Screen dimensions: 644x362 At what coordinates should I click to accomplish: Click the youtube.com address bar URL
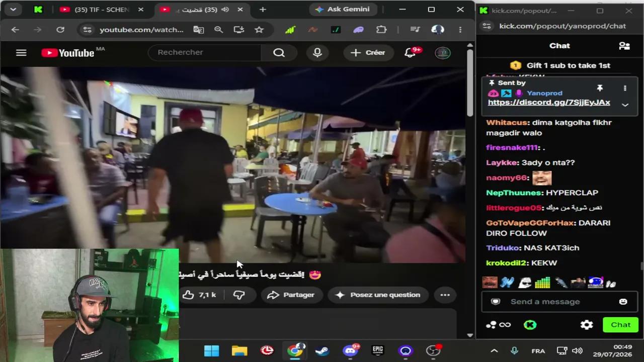(141, 30)
